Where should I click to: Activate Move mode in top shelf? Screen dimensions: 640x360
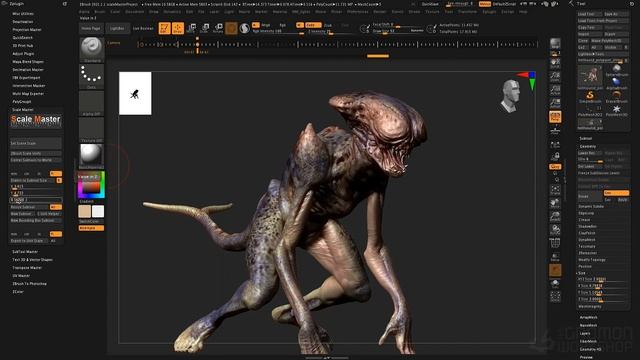(x=191, y=28)
